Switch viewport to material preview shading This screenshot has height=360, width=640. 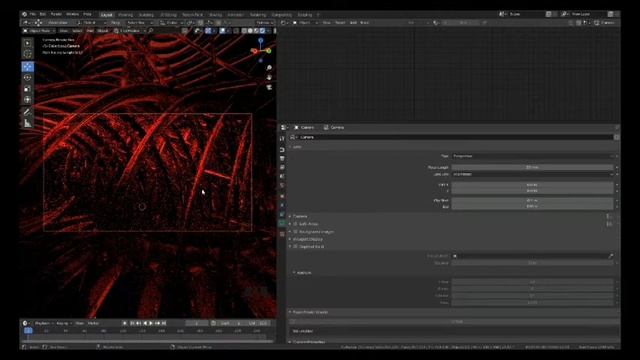click(256, 31)
